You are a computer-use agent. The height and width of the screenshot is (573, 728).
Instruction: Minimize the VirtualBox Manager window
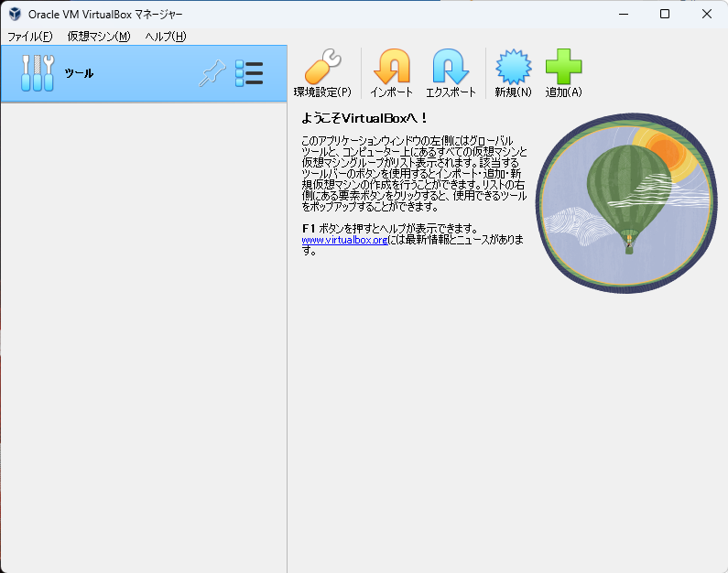click(624, 14)
